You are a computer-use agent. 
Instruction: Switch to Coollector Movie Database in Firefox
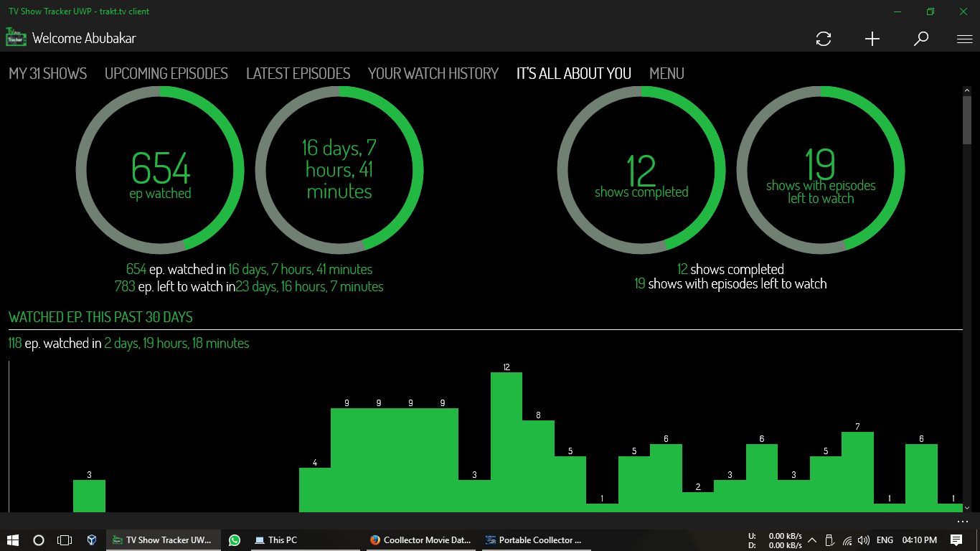tap(421, 540)
